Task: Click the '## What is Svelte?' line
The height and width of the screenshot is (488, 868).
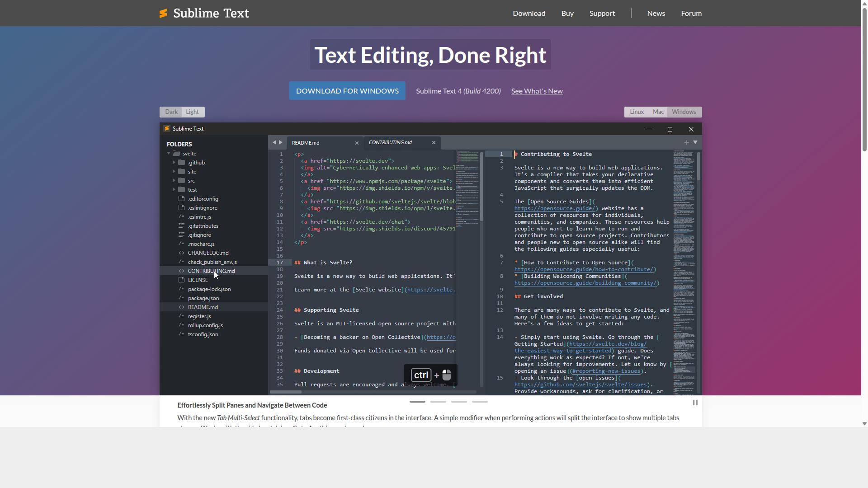Action: tap(323, 263)
